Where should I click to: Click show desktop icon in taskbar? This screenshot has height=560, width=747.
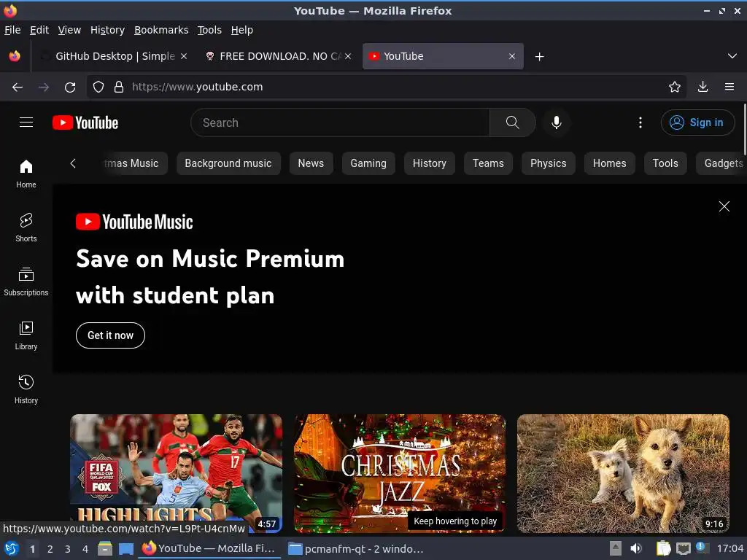[x=126, y=548]
